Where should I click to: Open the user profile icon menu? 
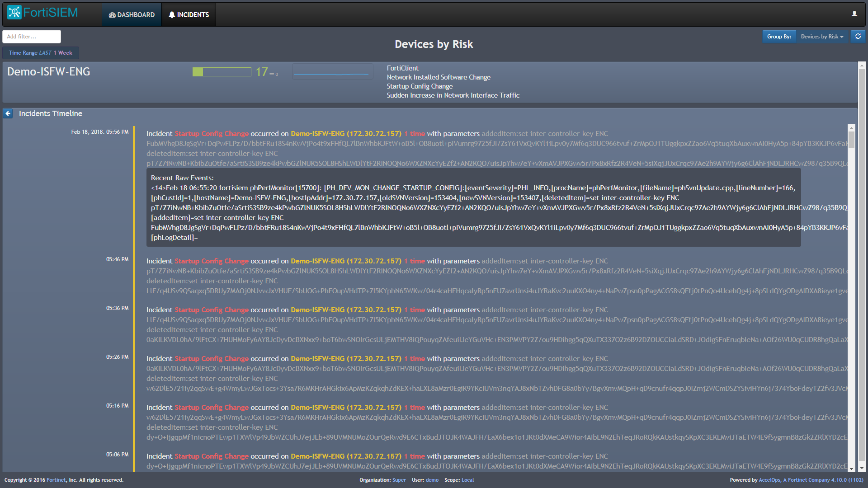pos(854,14)
